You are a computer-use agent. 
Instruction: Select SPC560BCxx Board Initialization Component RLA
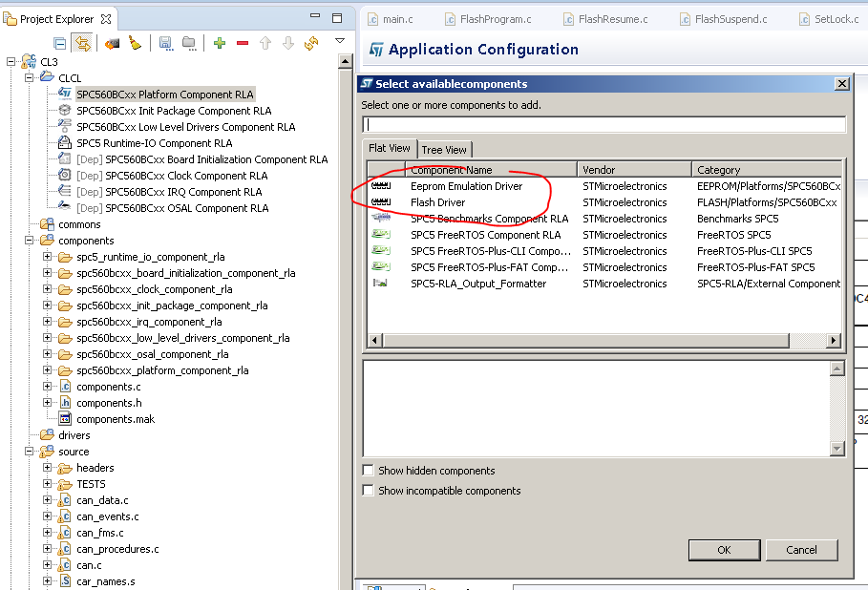(202, 159)
